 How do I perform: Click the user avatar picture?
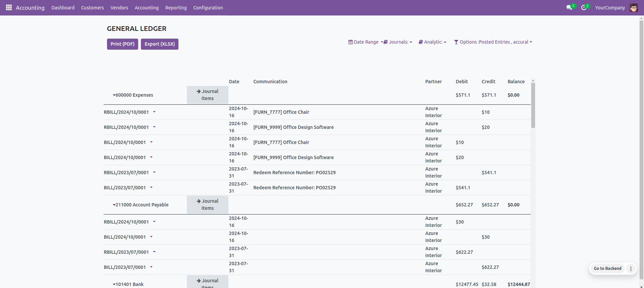(633, 7)
